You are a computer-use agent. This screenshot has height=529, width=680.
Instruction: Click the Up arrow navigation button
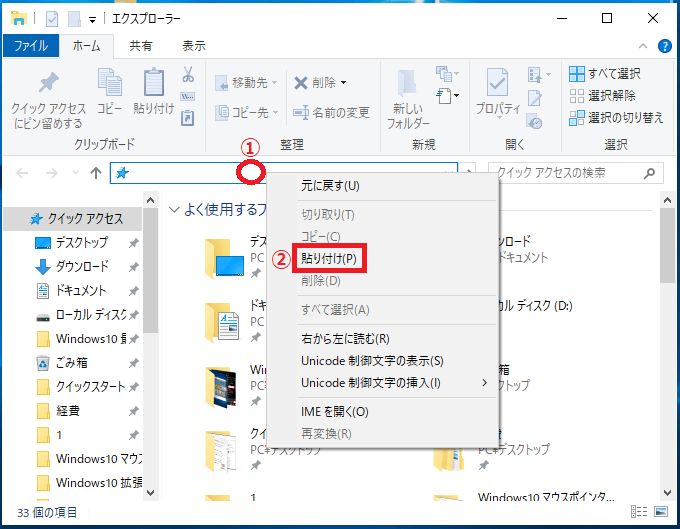(96, 173)
